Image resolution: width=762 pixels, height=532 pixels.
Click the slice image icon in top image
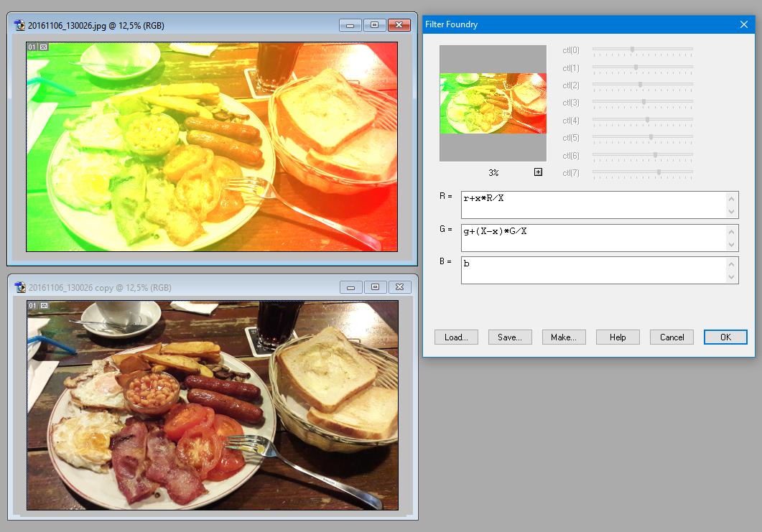point(44,47)
